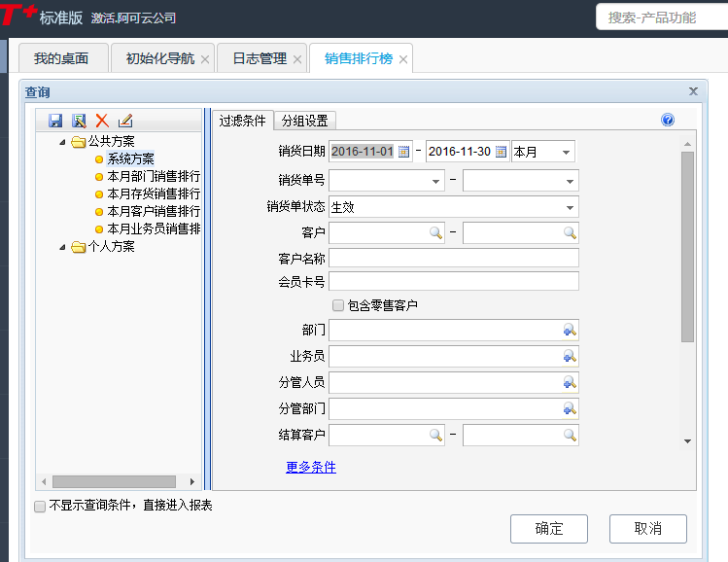
Task: Click the save-as scheme icon
Action: tap(79, 121)
